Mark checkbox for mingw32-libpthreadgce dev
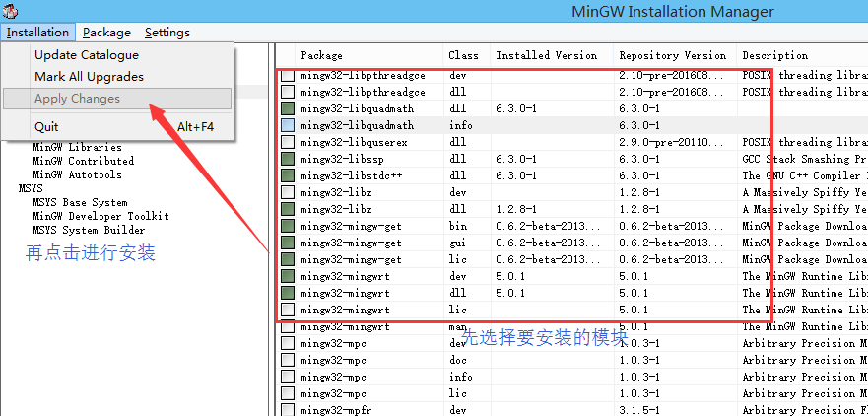The height and width of the screenshot is (416, 868). [288, 75]
